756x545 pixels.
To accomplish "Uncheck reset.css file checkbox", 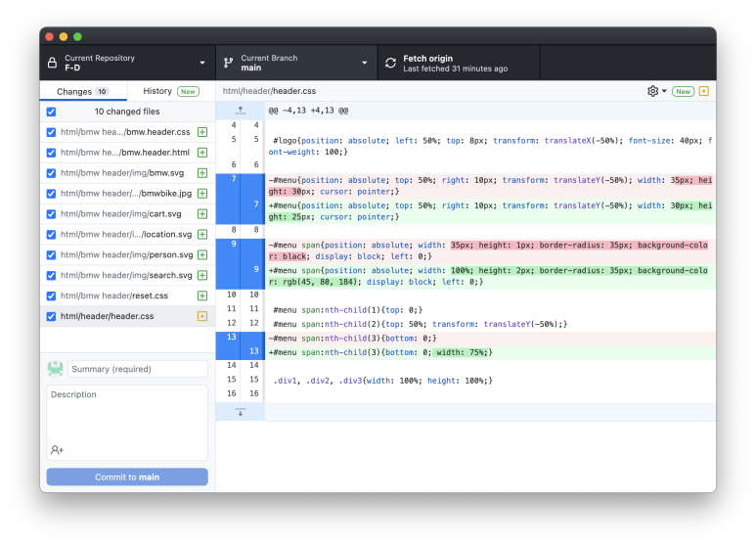I will pos(51,295).
